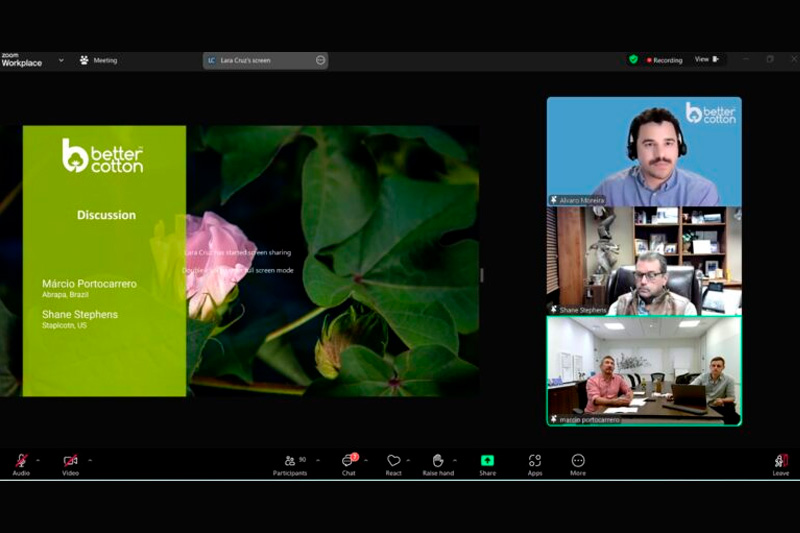800x533 pixels.
Task: Click the Abrapa, Brazil text on the slide
Action: click(x=65, y=295)
